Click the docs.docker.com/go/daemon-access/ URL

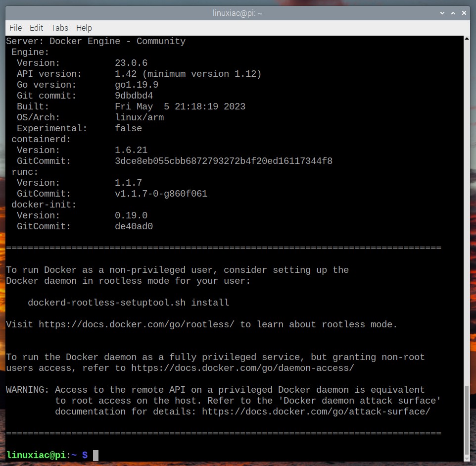point(242,368)
